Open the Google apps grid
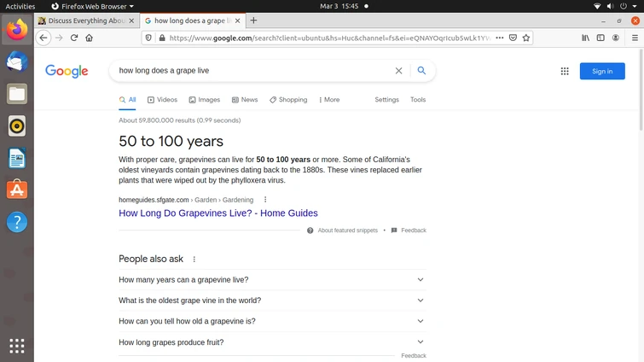Screen dimensions: 644x362 (x=565, y=71)
